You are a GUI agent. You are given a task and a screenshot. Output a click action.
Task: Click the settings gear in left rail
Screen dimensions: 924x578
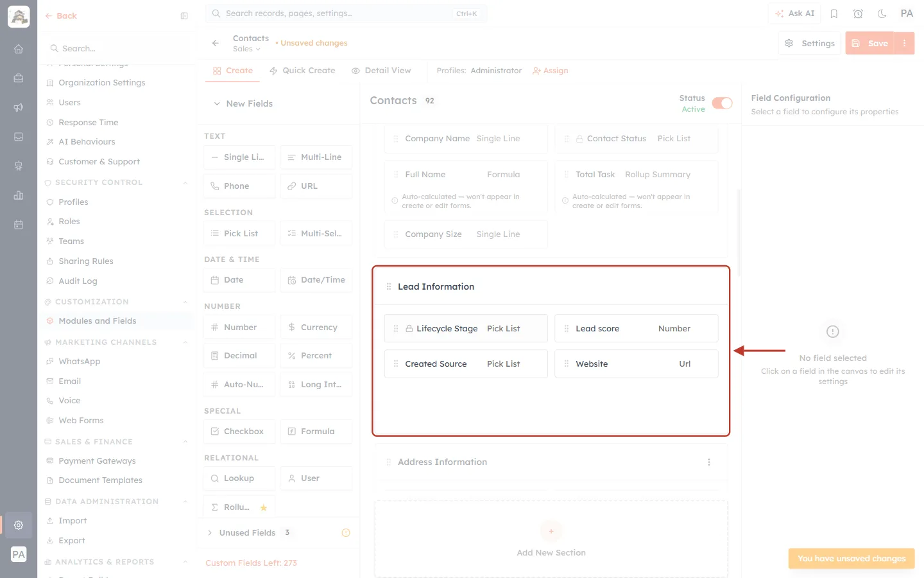(x=19, y=525)
